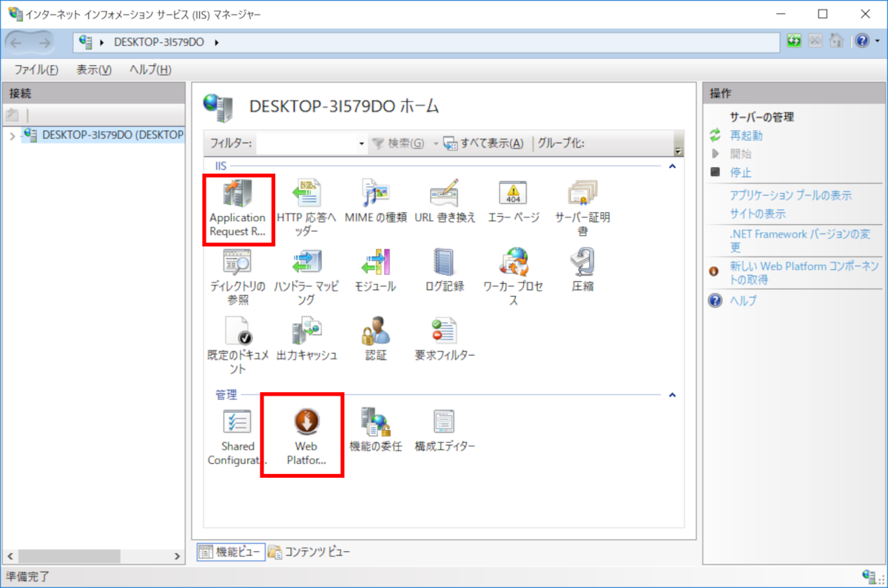Click 検索(G) button
Screen dimensions: 888x588
(398, 143)
